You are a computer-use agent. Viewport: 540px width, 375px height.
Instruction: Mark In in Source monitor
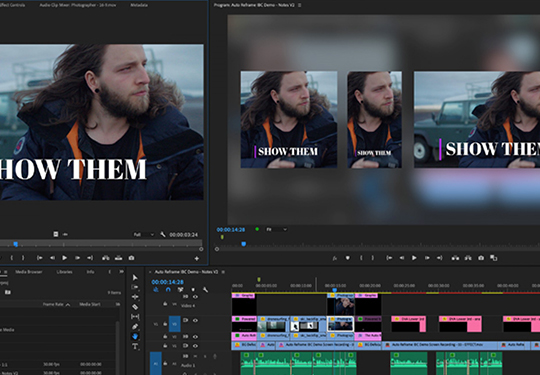[12, 258]
